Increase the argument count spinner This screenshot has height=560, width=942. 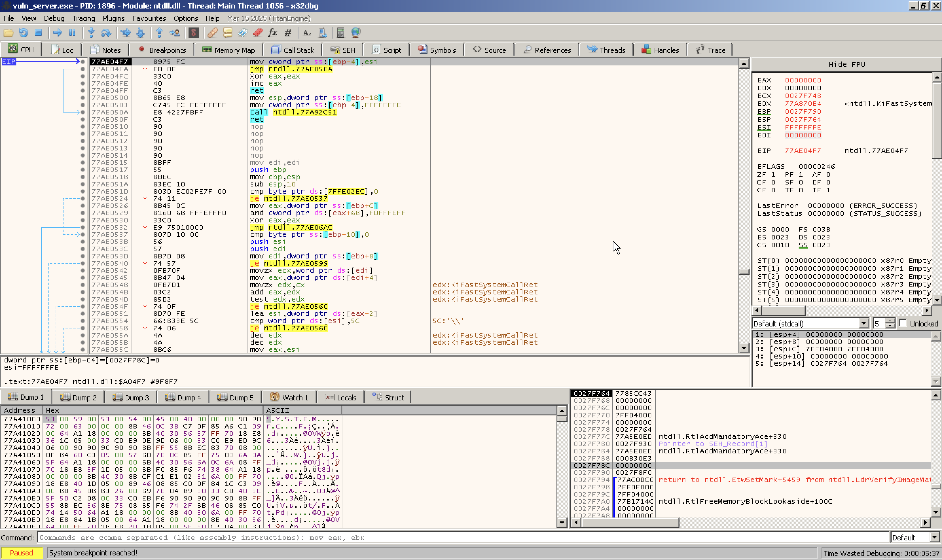click(890, 321)
